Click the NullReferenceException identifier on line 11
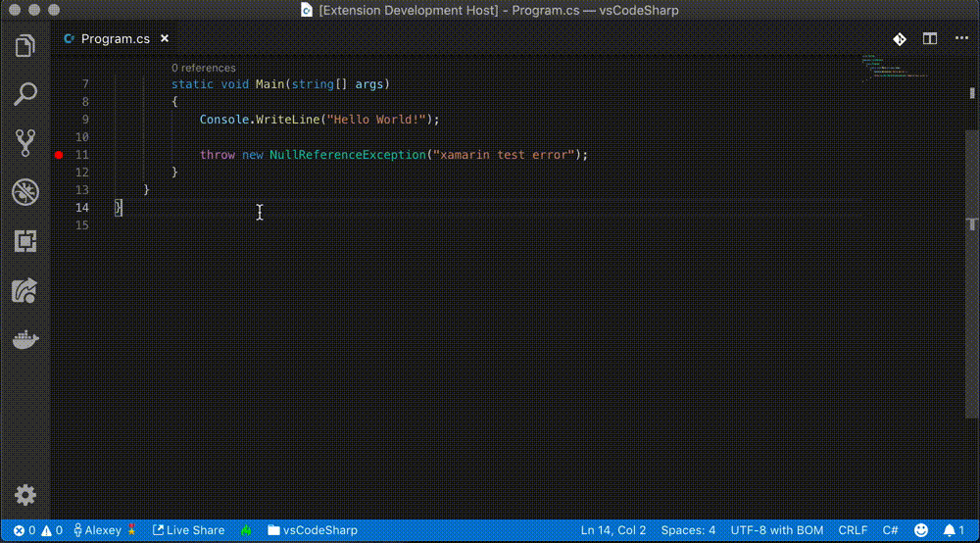 point(348,155)
